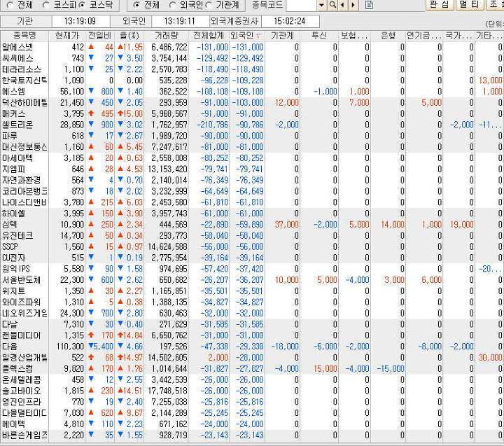The width and height of the screenshot is (504, 446).
Task: Select the 매커스 stock row name
Action: click(x=13, y=114)
